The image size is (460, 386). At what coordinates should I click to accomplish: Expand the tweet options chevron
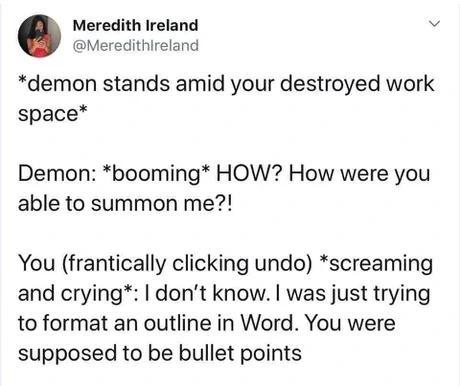434,24
